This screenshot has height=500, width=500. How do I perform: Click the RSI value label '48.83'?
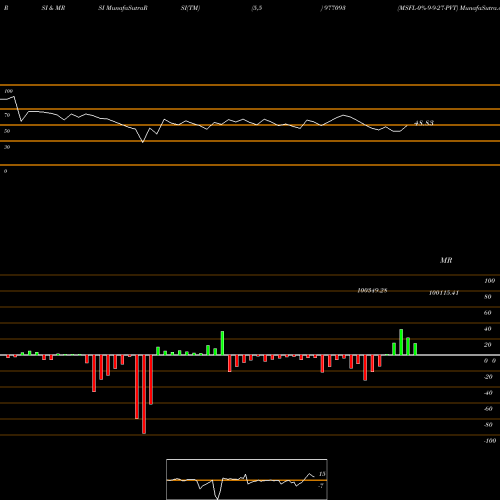[x=424, y=123]
